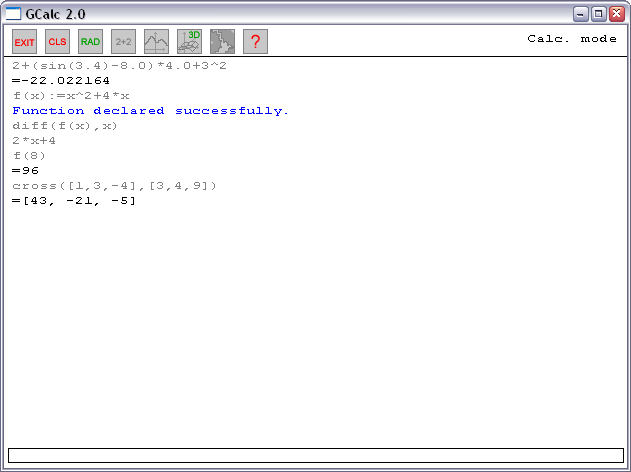The height and width of the screenshot is (472, 631).
Task: Minimize the GCalc 2.0 window
Action: click(580, 14)
